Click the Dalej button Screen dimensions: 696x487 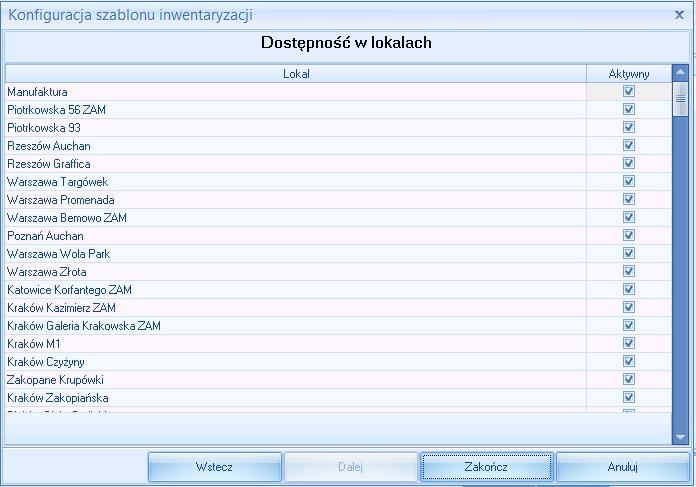pyautogui.click(x=350, y=467)
